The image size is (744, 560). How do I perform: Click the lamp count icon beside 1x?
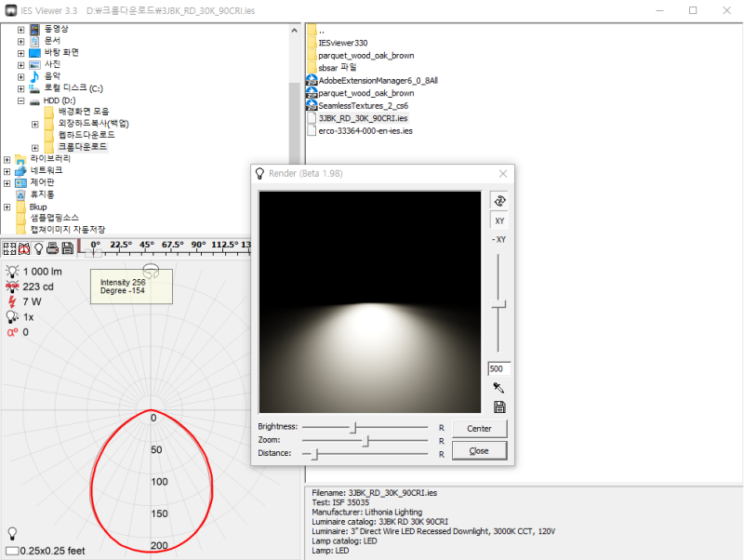[12, 317]
